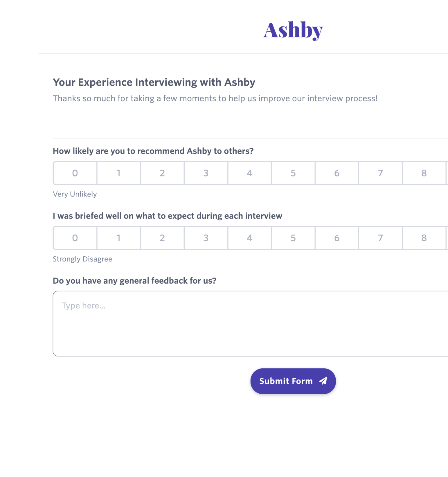
Task: Select 6 on the recommendation scale
Action: coord(337,173)
